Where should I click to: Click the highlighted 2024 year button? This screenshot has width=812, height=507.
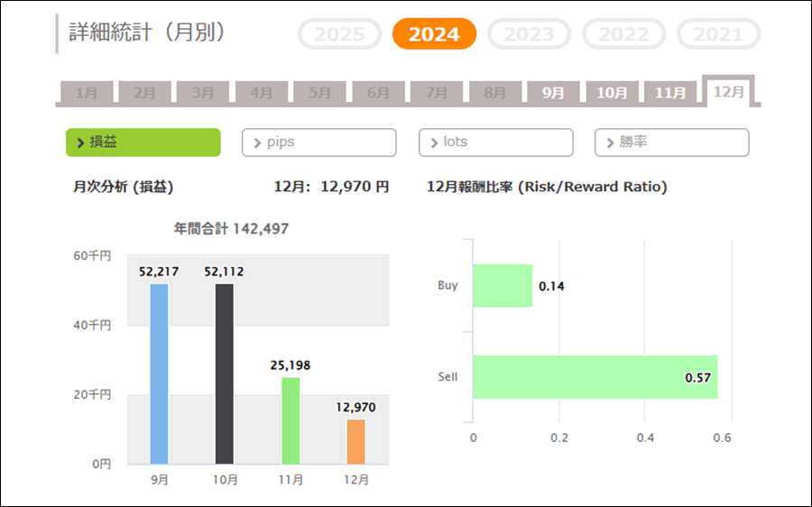click(434, 34)
